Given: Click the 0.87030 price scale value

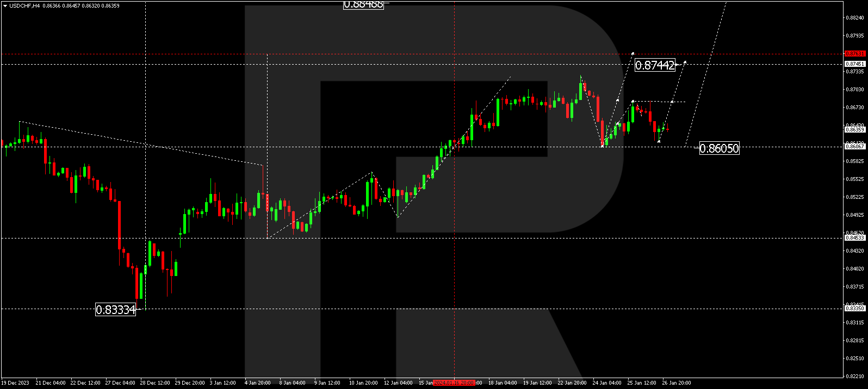Looking at the screenshot, I should (855, 89).
